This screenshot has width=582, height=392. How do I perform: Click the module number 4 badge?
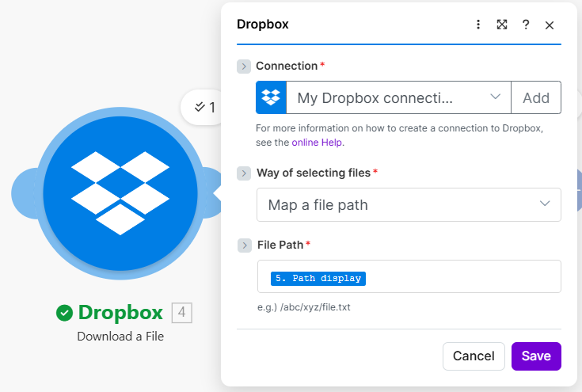tap(181, 314)
